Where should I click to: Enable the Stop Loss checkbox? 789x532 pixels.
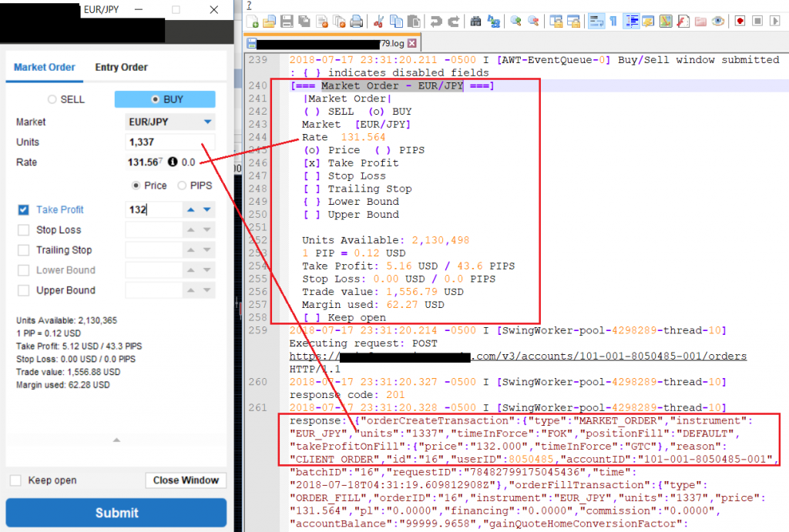click(23, 229)
